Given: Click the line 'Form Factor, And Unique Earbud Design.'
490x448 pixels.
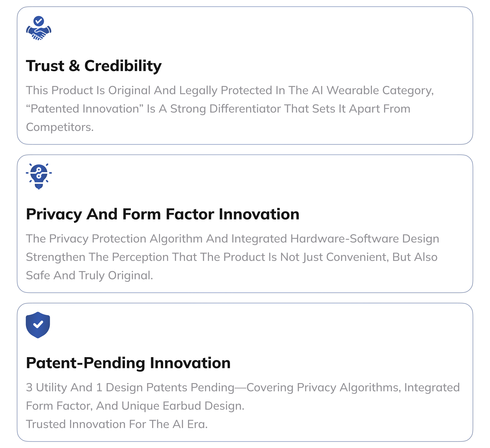Looking at the screenshot, I should point(135,406).
